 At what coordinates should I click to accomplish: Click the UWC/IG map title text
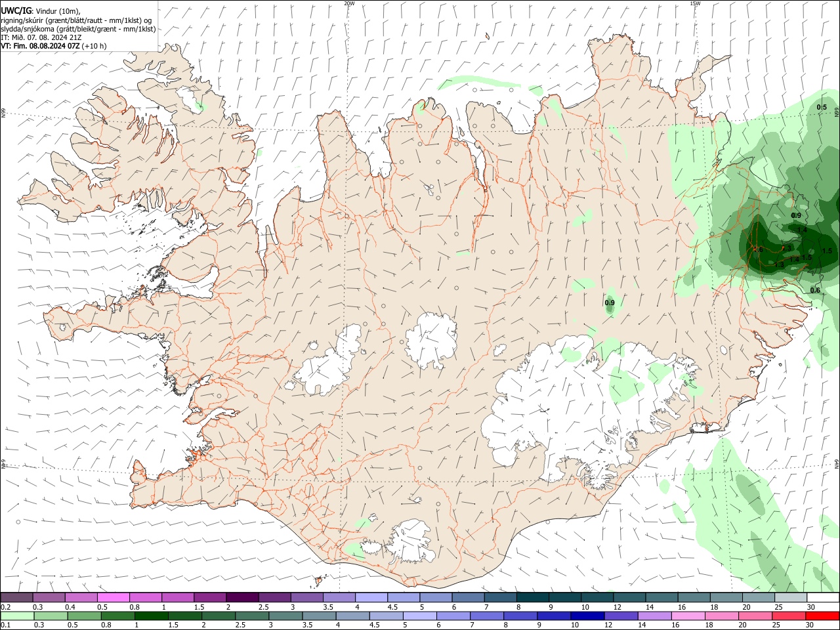(16, 10)
